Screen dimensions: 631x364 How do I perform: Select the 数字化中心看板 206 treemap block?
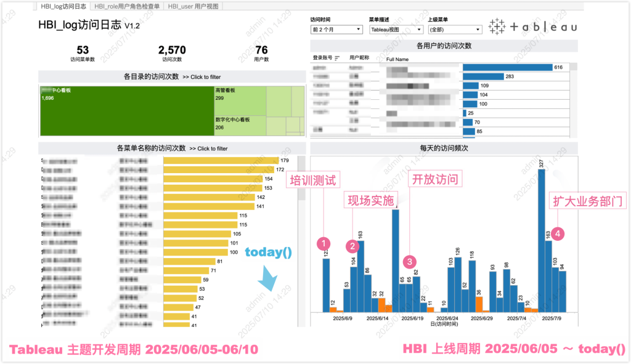240,126
